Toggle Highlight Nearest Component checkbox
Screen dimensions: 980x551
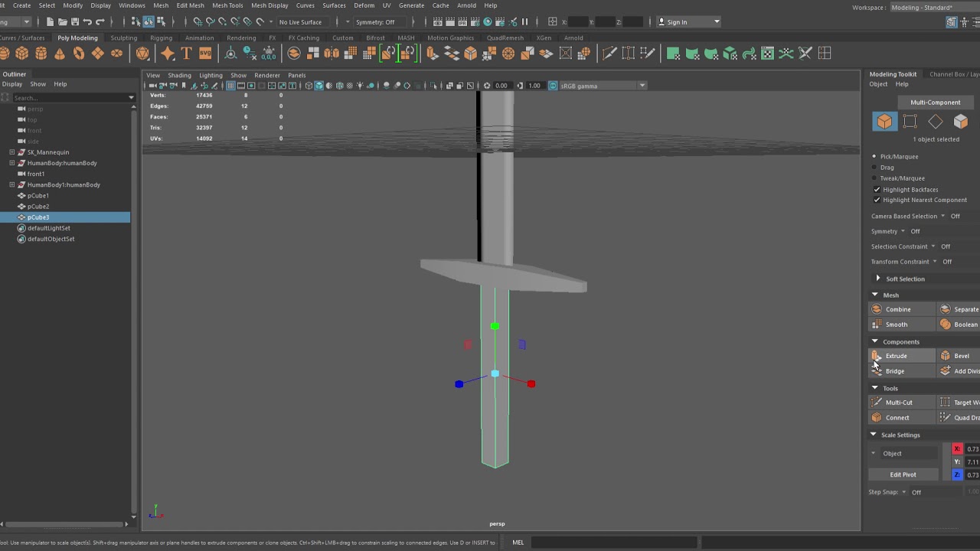[x=877, y=200]
